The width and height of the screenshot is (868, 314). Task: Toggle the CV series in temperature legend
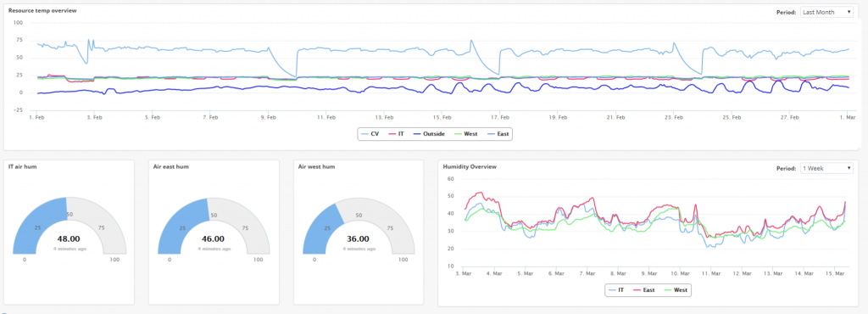pyautogui.click(x=370, y=133)
